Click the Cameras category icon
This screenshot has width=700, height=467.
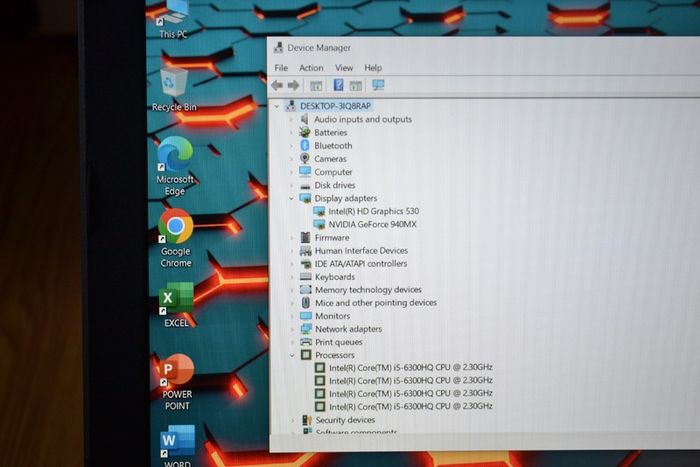click(305, 158)
